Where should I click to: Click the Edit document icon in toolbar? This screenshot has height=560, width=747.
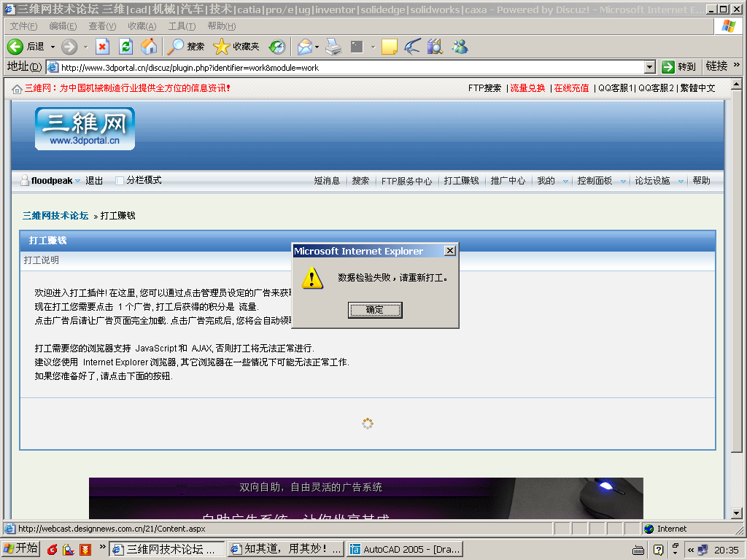[x=357, y=47]
